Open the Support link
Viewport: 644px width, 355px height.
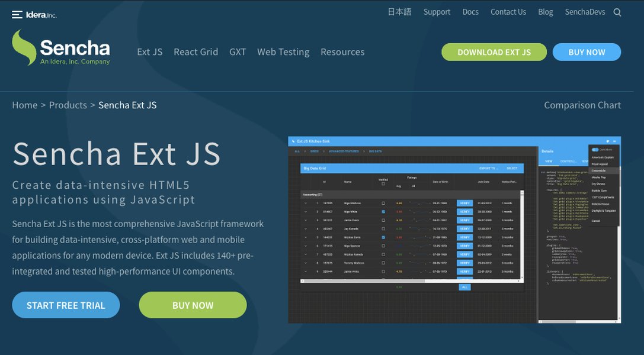pyautogui.click(x=437, y=12)
